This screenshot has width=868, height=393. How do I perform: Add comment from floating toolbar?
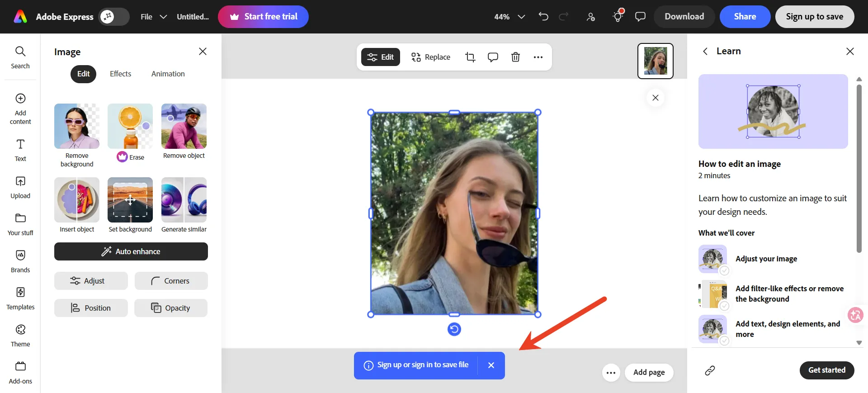pyautogui.click(x=493, y=57)
